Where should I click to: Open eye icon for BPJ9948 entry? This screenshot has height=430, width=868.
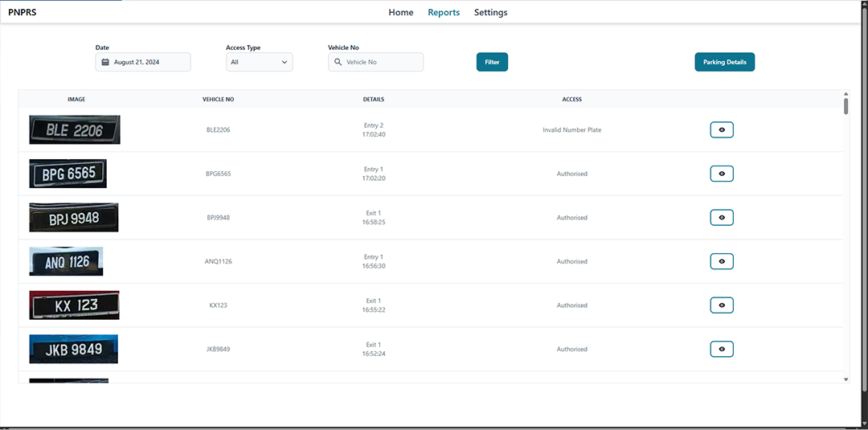pyautogui.click(x=721, y=217)
